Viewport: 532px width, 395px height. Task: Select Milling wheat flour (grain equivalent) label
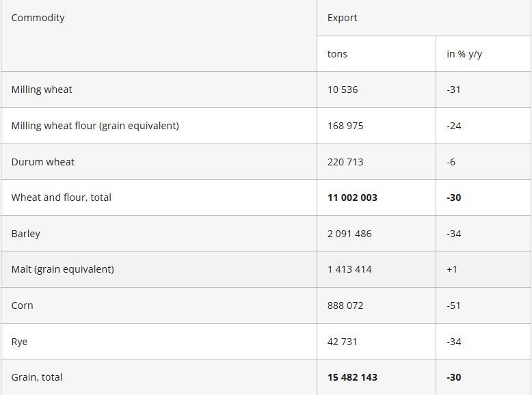tap(95, 126)
